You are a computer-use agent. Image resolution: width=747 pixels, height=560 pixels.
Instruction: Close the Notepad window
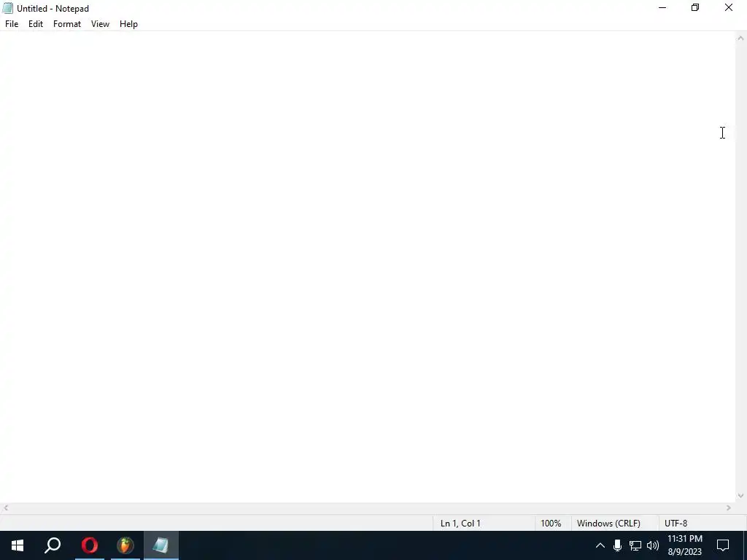[729, 7]
